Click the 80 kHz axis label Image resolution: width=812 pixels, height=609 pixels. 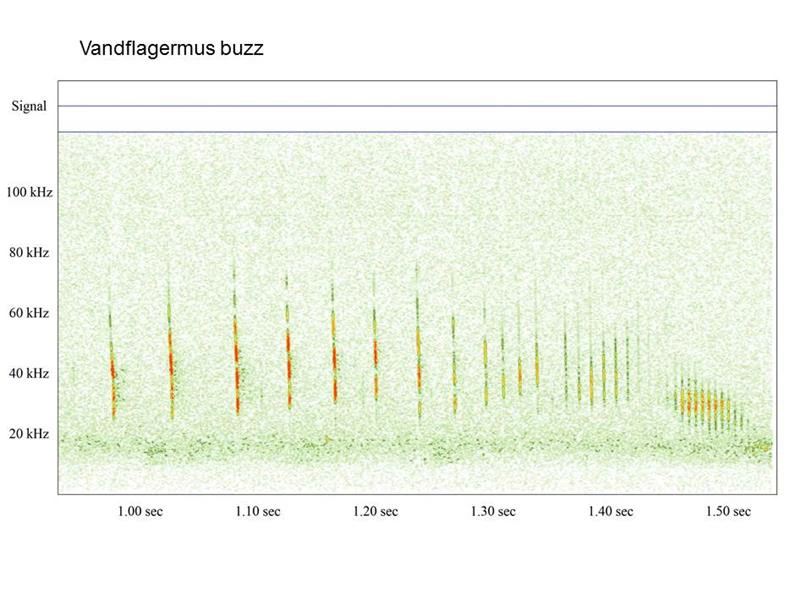pos(29,253)
